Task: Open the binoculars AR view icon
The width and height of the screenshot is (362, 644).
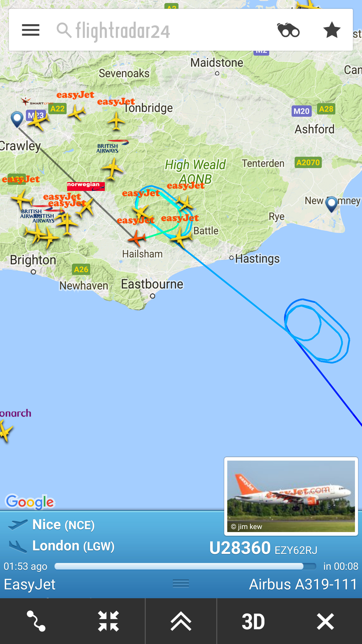Action: [288, 30]
